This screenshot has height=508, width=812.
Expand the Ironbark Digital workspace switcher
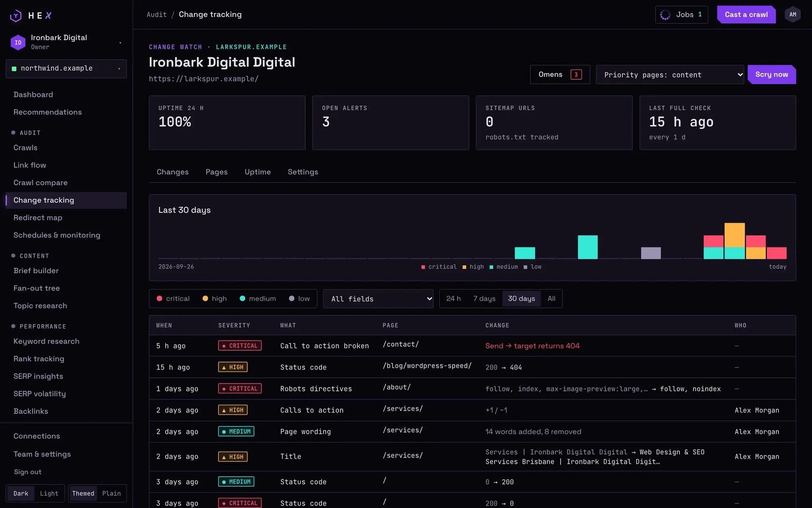pyautogui.click(x=66, y=42)
